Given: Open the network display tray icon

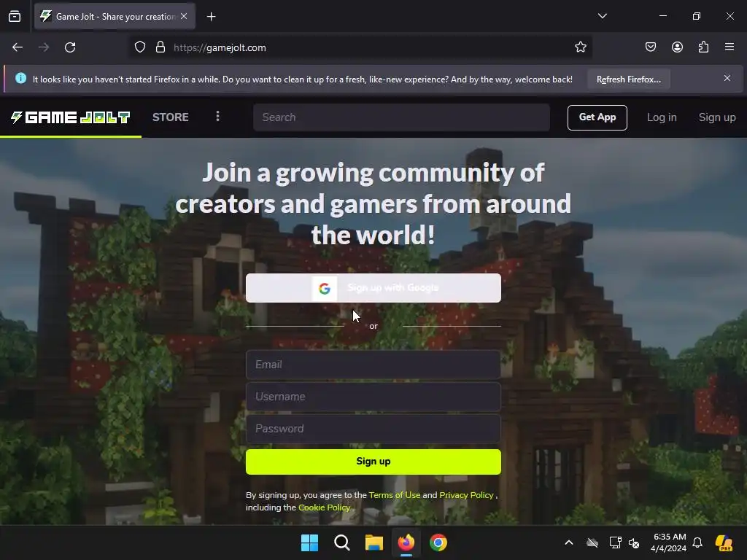Looking at the screenshot, I should [615, 542].
